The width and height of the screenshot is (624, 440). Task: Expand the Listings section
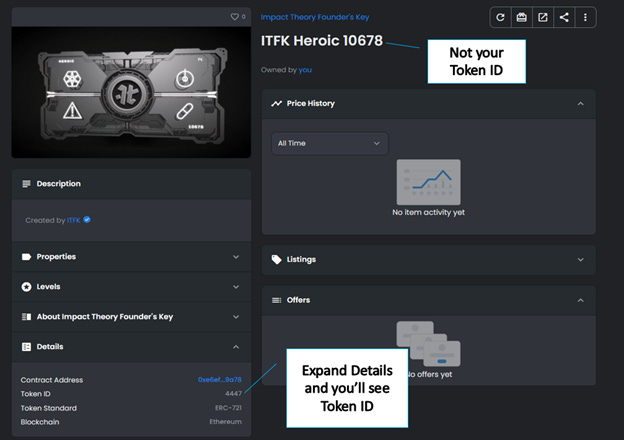coord(581,260)
